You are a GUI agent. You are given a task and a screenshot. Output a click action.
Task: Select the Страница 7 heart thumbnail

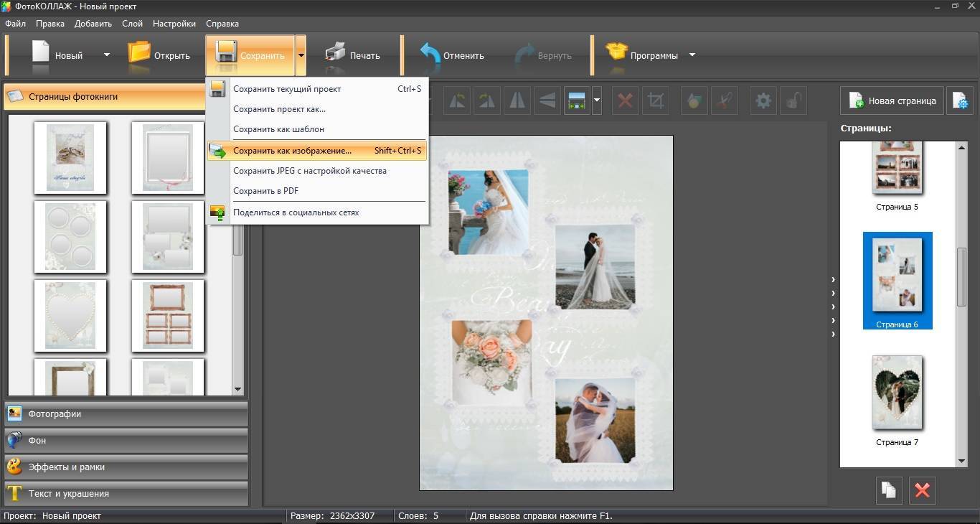point(897,393)
